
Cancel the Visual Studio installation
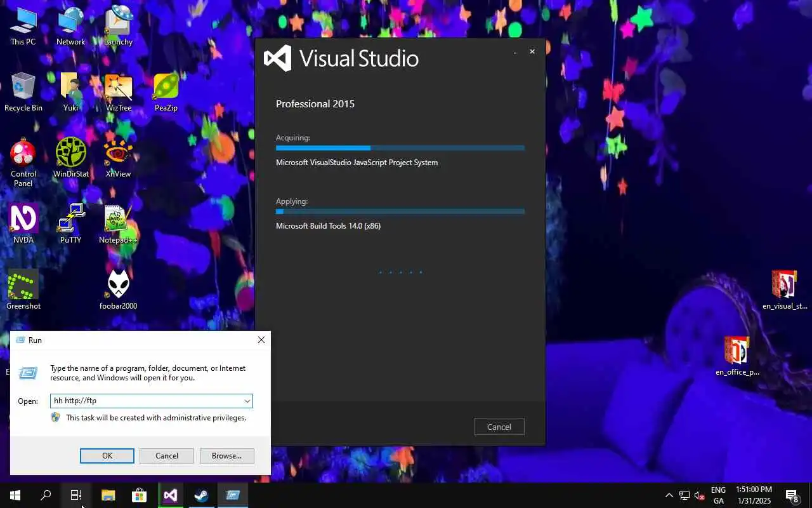pyautogui.click(x=499, y=427)
